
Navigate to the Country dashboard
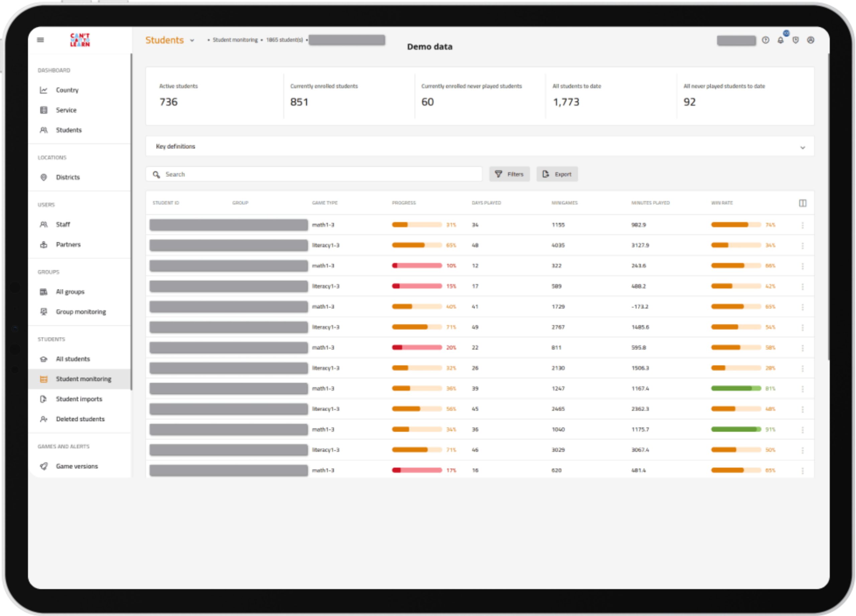[67, 90]
